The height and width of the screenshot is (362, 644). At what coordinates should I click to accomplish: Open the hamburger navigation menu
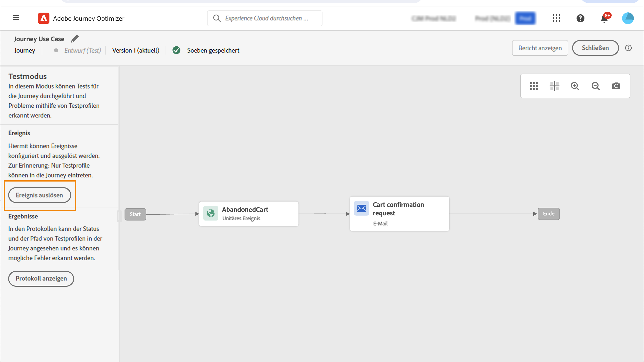point(16,18)
